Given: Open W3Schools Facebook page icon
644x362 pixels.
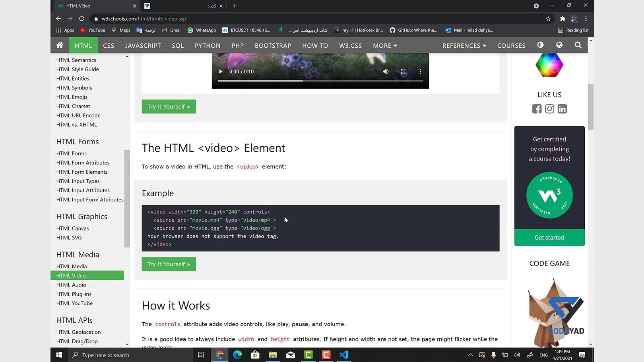Looking at the screenshot, I should click(537, 109).
